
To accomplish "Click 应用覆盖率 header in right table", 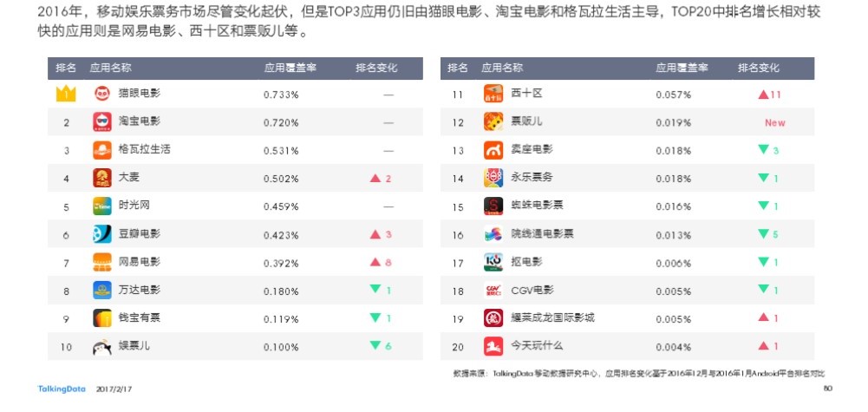I will (x=682, y=69).
